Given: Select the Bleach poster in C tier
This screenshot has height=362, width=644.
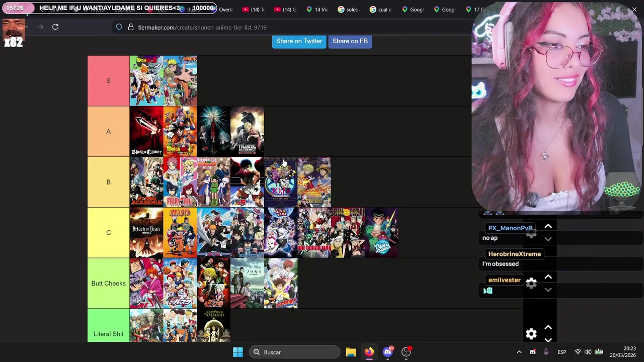Looking at the screenshot, I should (x=213, y=233).
